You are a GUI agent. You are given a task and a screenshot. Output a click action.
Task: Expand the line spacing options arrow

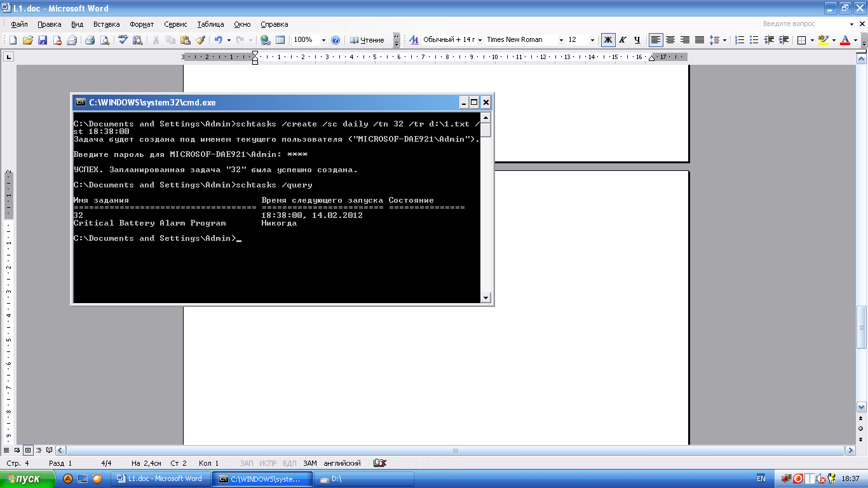[x=725, y=40]
